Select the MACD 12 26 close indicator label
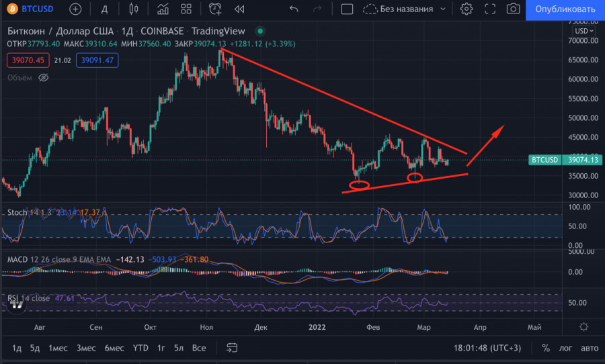This screenshot has height=364, width=605. coord(59,259)
